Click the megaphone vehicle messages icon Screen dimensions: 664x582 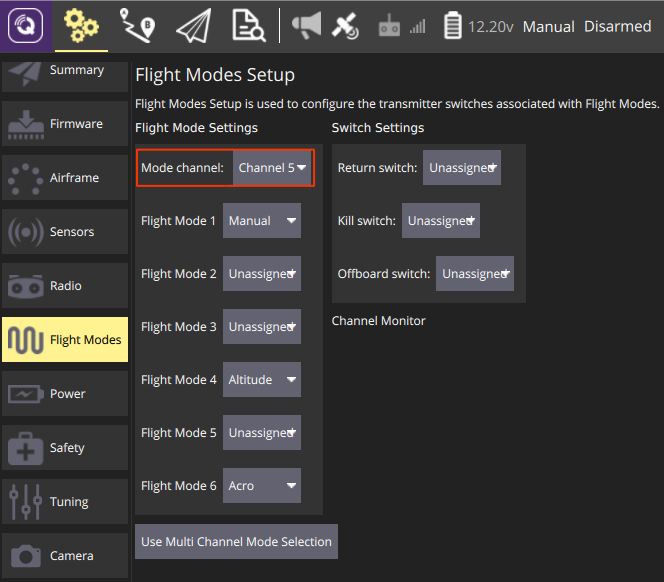pos(307,26)
